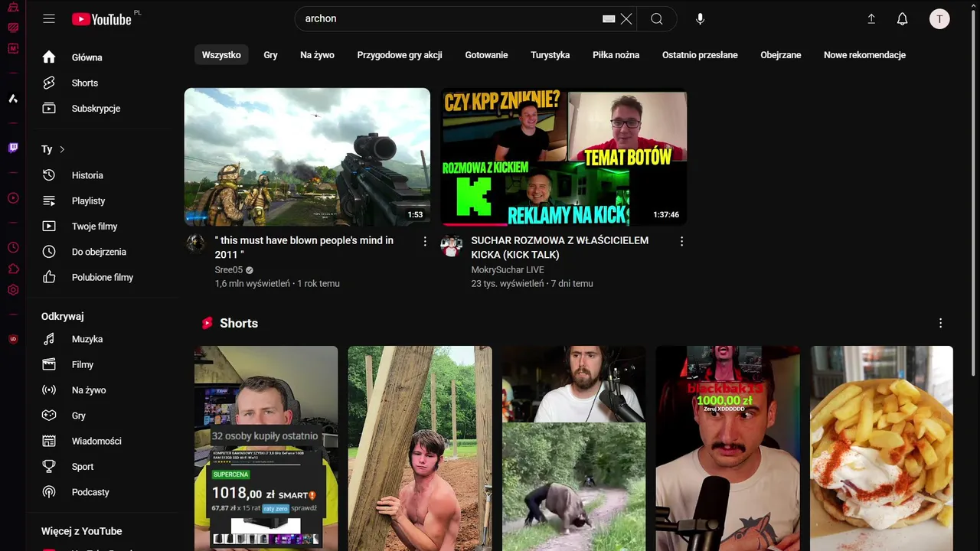The image size is (980, 551).
Task: Select the Na żywo filter chip
Action: point(317,55)
